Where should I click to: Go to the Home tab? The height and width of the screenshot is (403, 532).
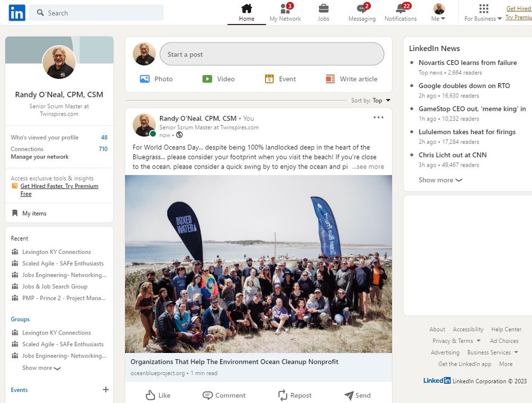(247, 13)
